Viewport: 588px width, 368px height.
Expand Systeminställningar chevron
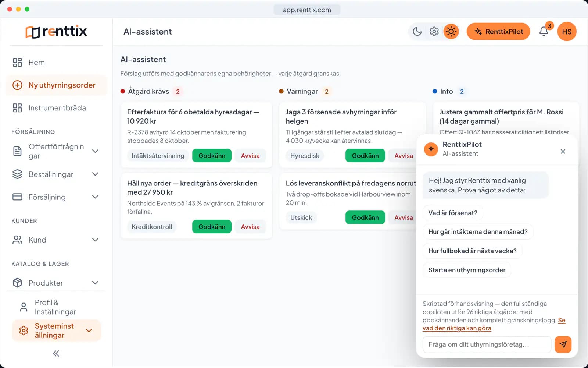point(89,330)
